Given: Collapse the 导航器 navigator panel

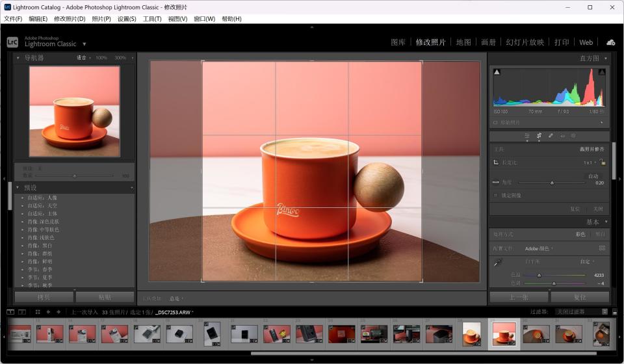Looking at the screenshot, I should [x=18, y=58].
